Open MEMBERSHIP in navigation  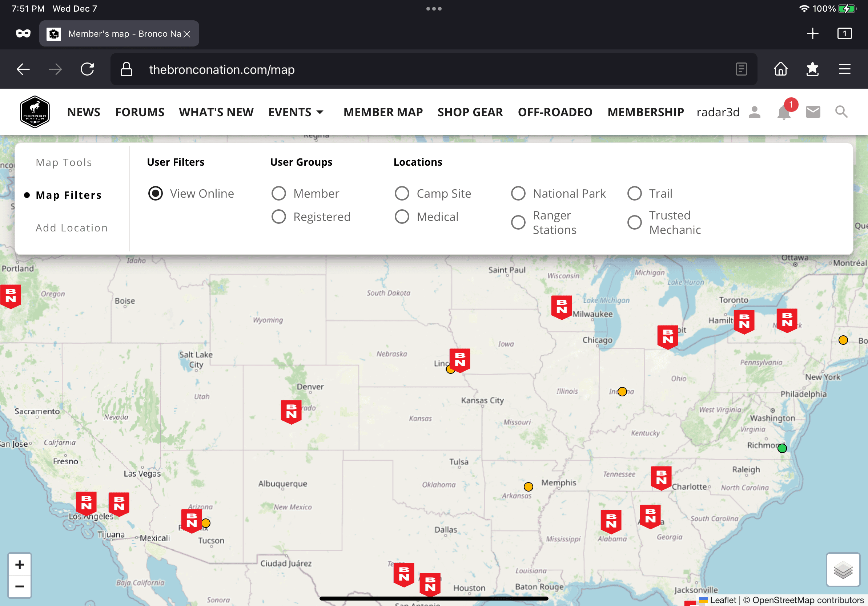(646, 112)
